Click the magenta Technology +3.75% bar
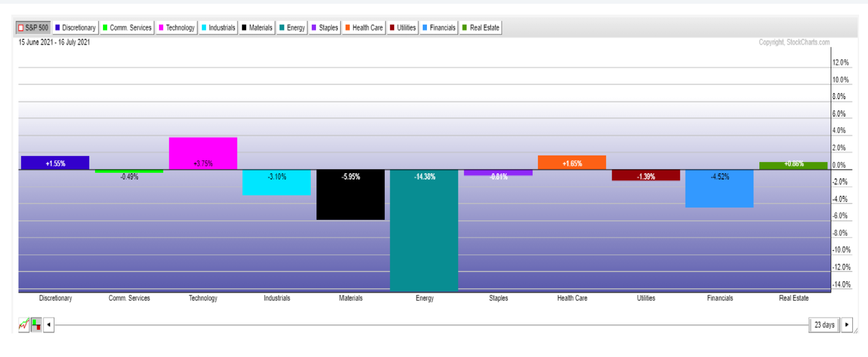The width and height of the screenshot is (868, 357). point(203,153)
